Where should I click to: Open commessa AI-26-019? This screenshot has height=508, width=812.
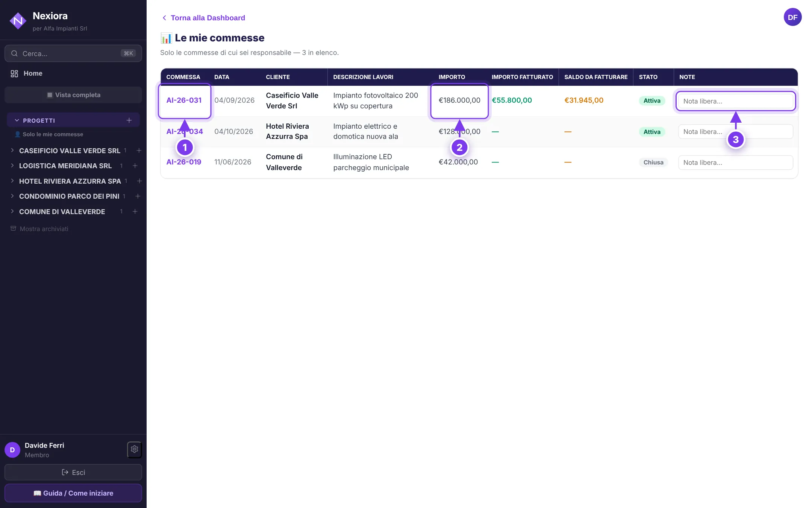[x=184, y=162]
